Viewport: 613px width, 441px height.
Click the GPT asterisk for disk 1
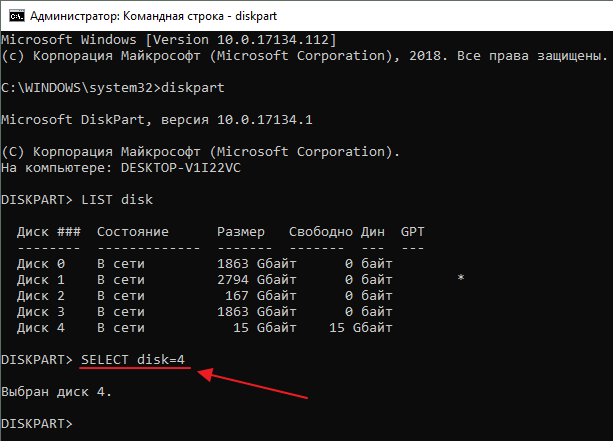(x=461, y=278)
